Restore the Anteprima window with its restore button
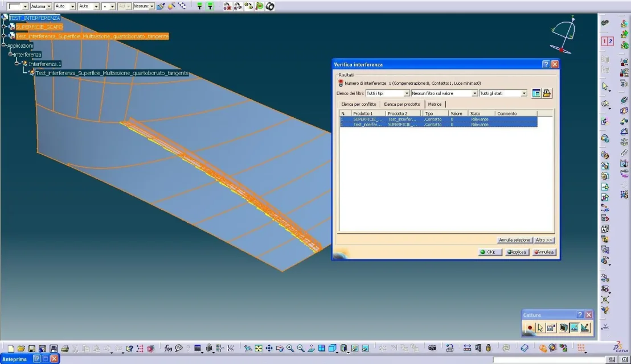The image size is (631, 364). (36, 358)
